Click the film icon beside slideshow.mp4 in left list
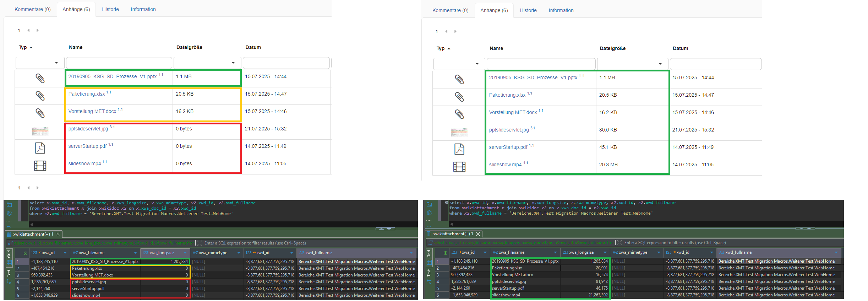The image size is (868, 301). pyautogui.click(x=40, y=166)
